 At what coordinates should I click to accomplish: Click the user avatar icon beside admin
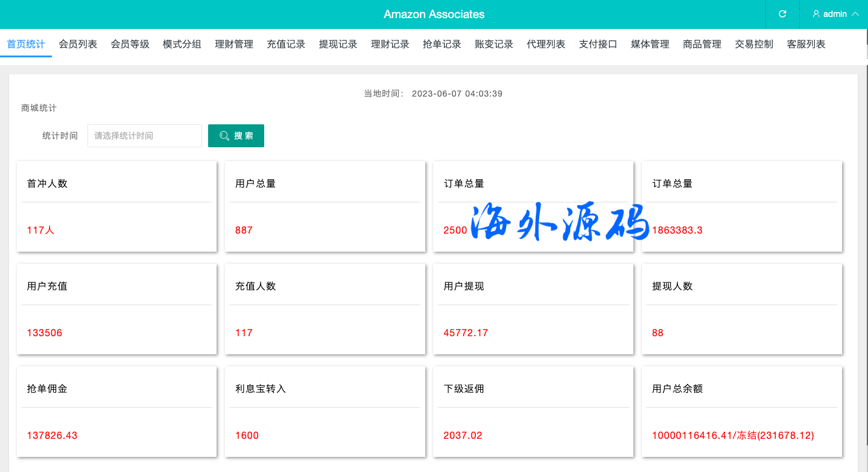pyautogui.click(x=816, y=14)
